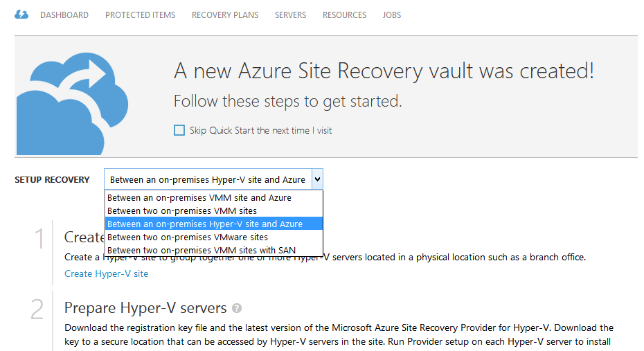Select Between two on-premises VMware sites
The image size is (644, 351).
pyautogui.click(x=188, y=237)
